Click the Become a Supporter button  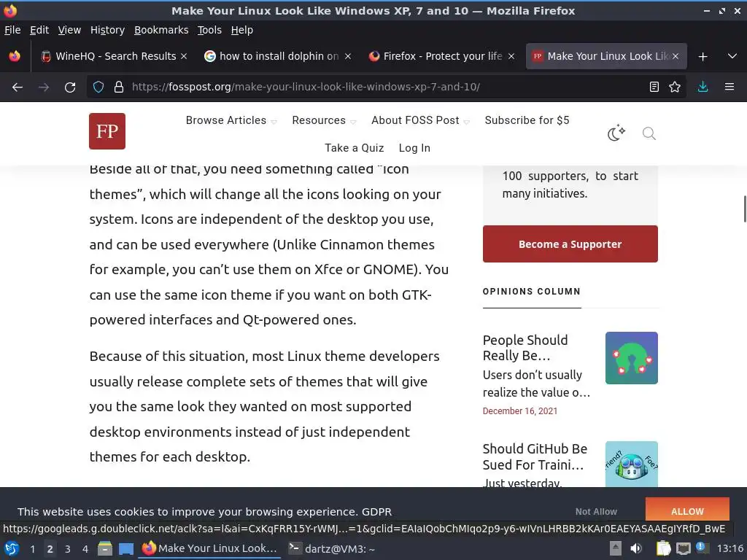(x=570, y=244)
